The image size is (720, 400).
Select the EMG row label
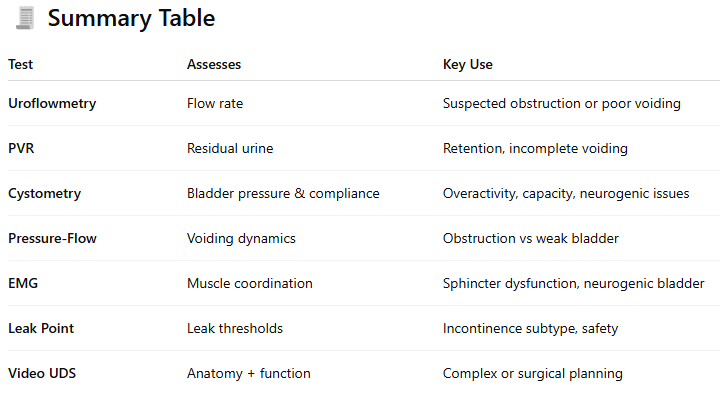point(23,283)
